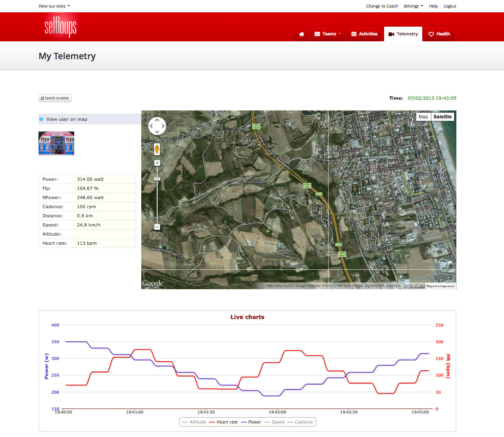The image size is (504, 437).
Task: Pan the map left with arrow control
Action: pos(151,126)
